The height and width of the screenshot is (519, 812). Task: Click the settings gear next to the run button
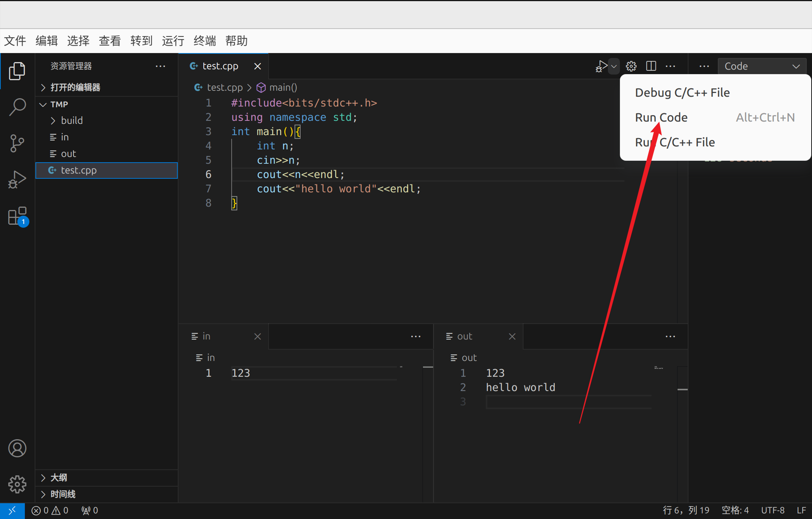click(631, 66)
